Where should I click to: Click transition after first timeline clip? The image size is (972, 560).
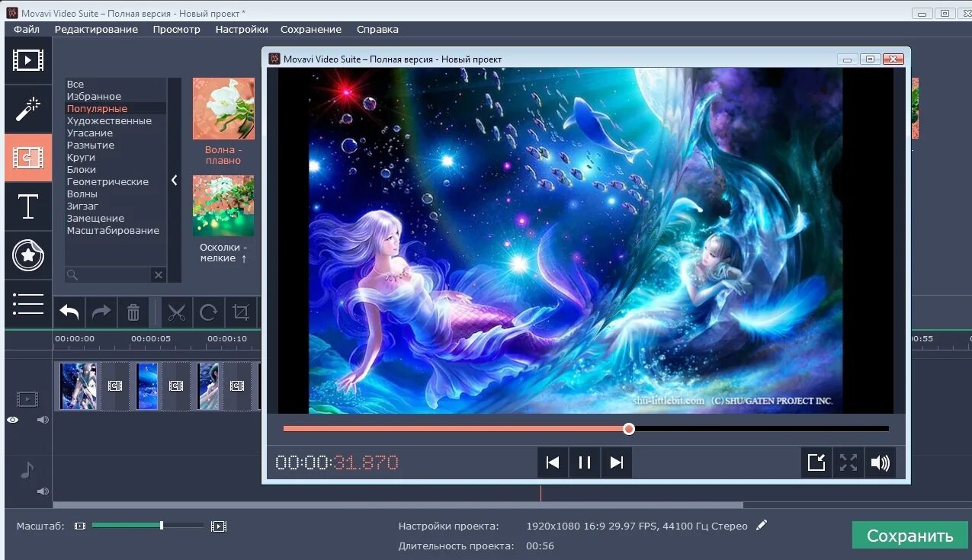(x=115, y=386)
